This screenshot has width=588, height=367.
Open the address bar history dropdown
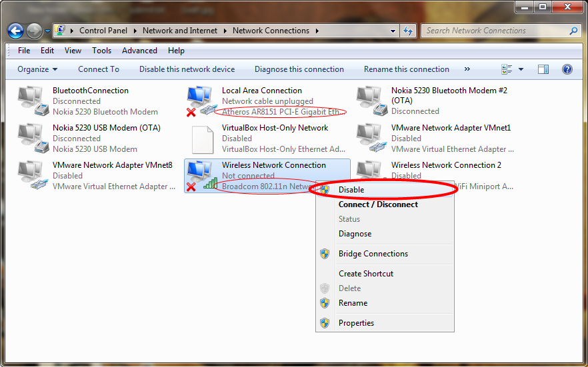pyautogui.click(x=393, y=31)
